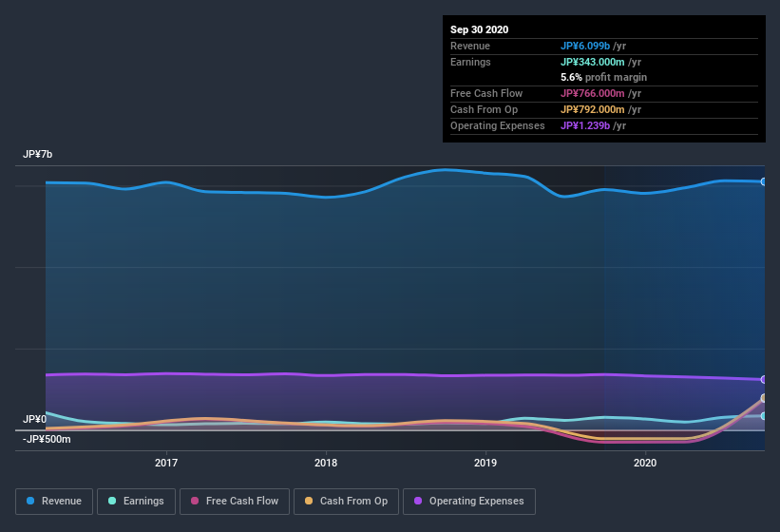Click the JP¥1.239b operating expenses value
This screenshot has height=532, width=780.
tap(585, 125)
